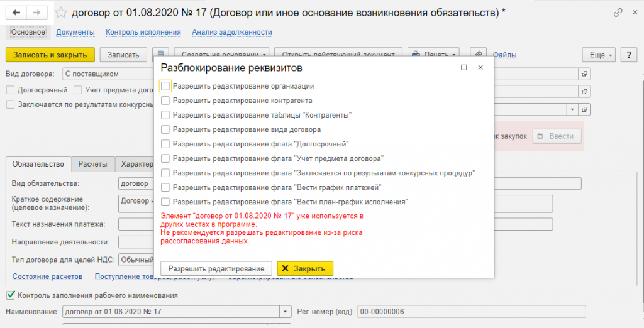Toggle Контроль заполнения рабочего наименования checkbox

10,295
